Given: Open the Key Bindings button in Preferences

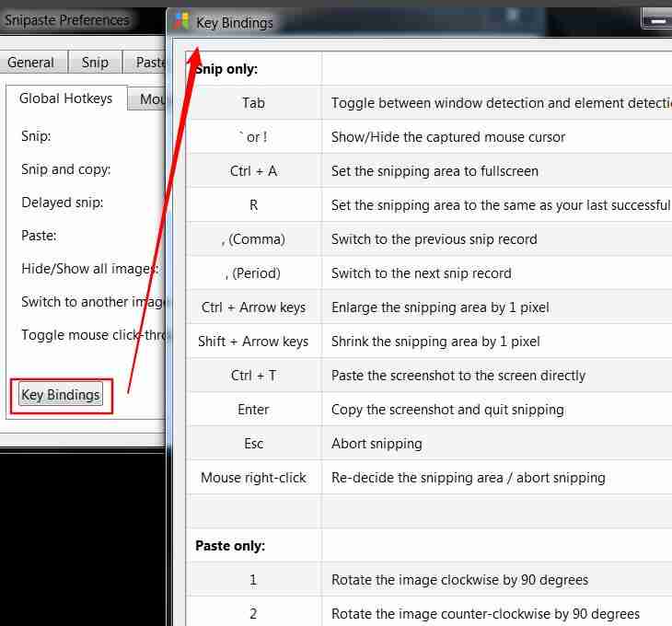Looking at the screenshot, I should click(x=61, y=395).
